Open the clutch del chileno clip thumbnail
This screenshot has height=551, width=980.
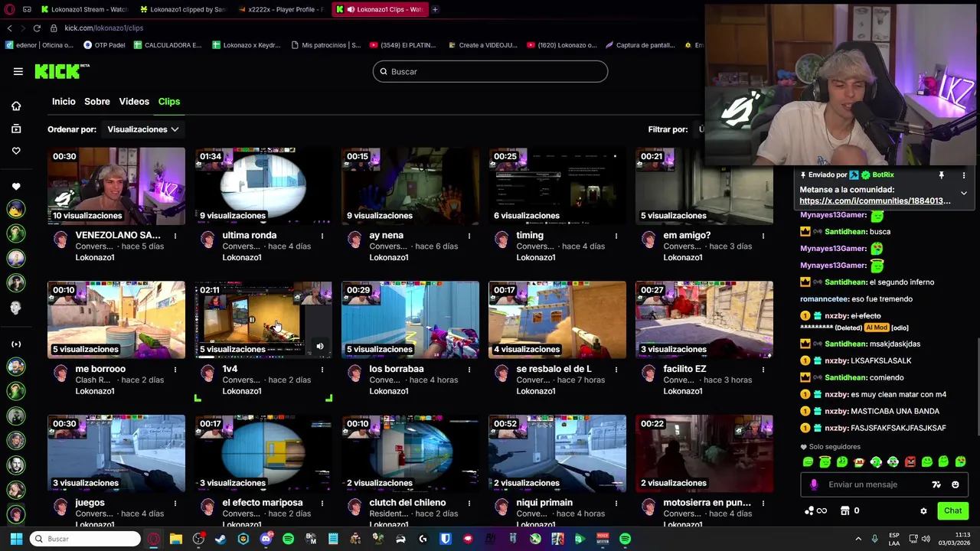(x=410, y=454)
